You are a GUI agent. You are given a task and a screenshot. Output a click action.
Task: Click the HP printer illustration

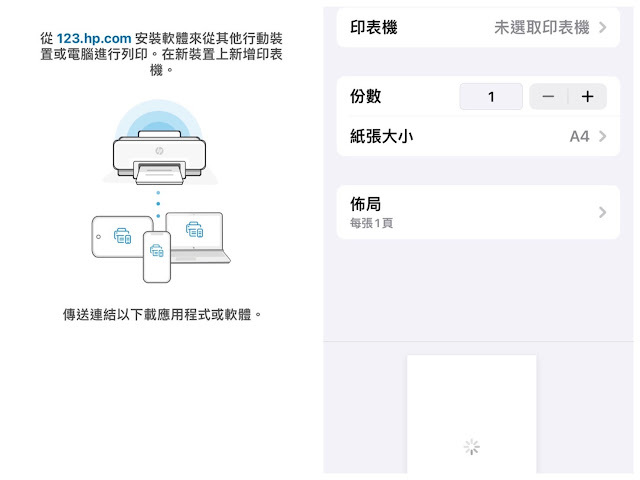[x=159, y=157]
